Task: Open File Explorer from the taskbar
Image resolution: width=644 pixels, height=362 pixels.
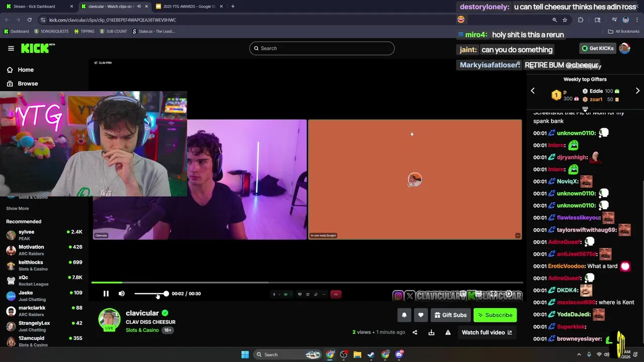Action: click(x=357, y=354)
